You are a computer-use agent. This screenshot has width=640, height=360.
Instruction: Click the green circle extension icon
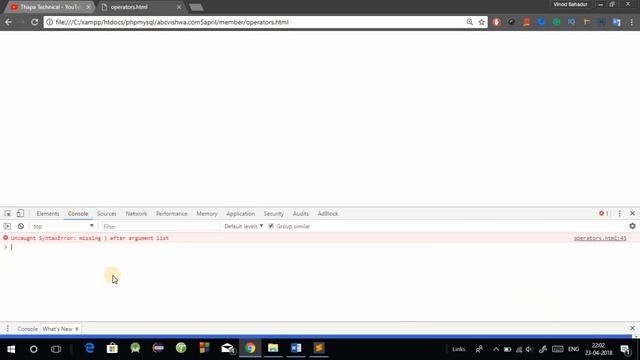(x=556, y=22)
